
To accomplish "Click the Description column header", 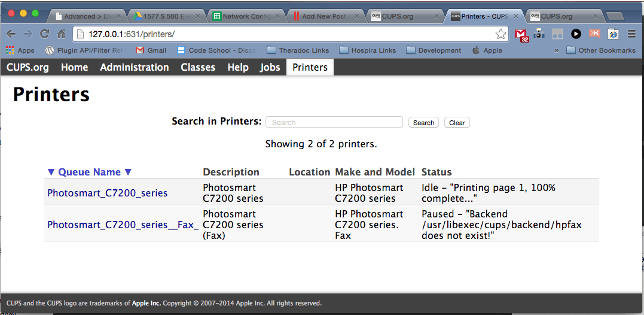I will point(231,172).
